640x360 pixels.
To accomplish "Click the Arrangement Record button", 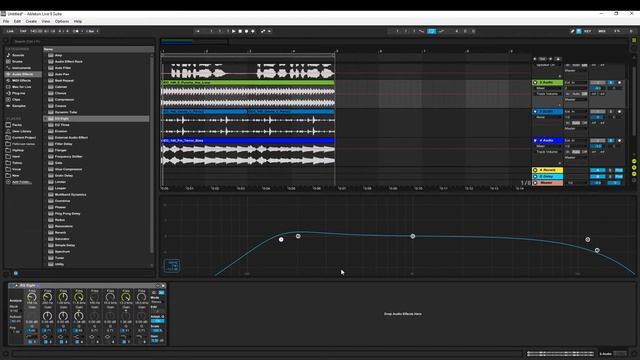I will pyautogui.click(x=246, y=31).
